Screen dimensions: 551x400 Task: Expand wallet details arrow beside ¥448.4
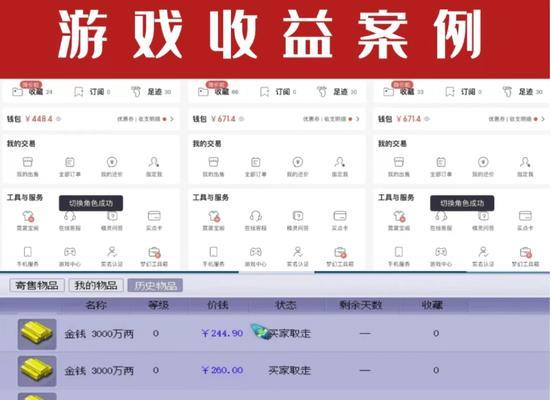(172, 119)
